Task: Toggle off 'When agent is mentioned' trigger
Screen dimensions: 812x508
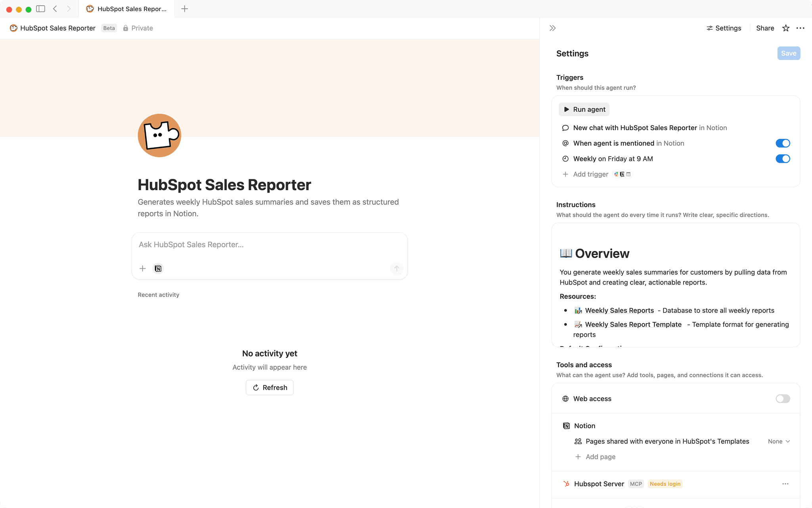Action: point(783,143)
